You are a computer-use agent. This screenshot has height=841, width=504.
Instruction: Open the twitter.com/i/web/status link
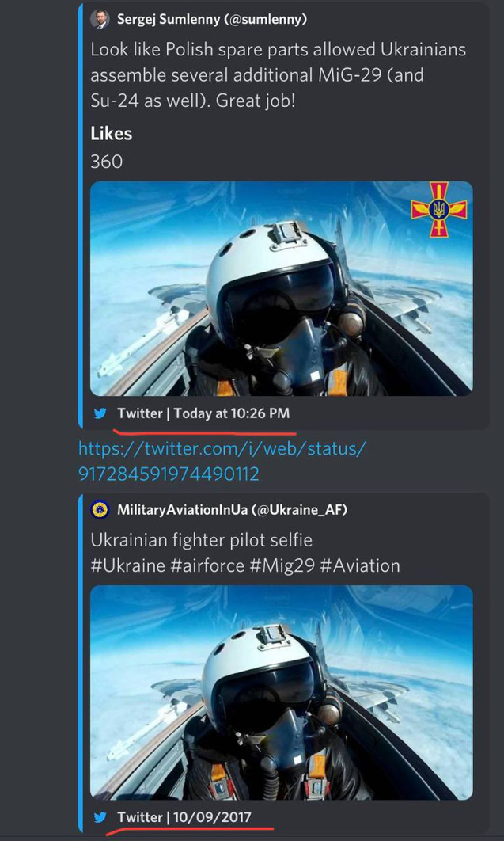[223, 461]
